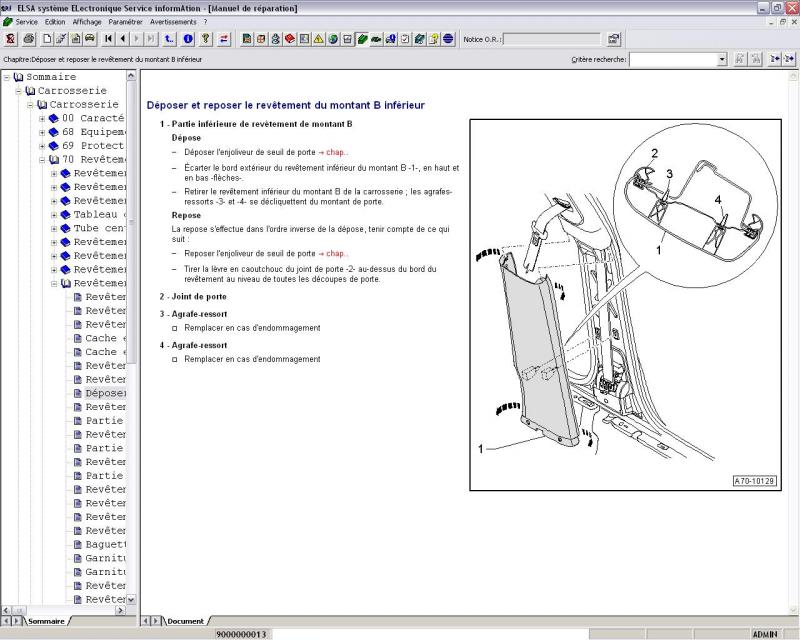Open the Avertissements menu
Viewport: 800px width, 640px height.
click(173, 22)
